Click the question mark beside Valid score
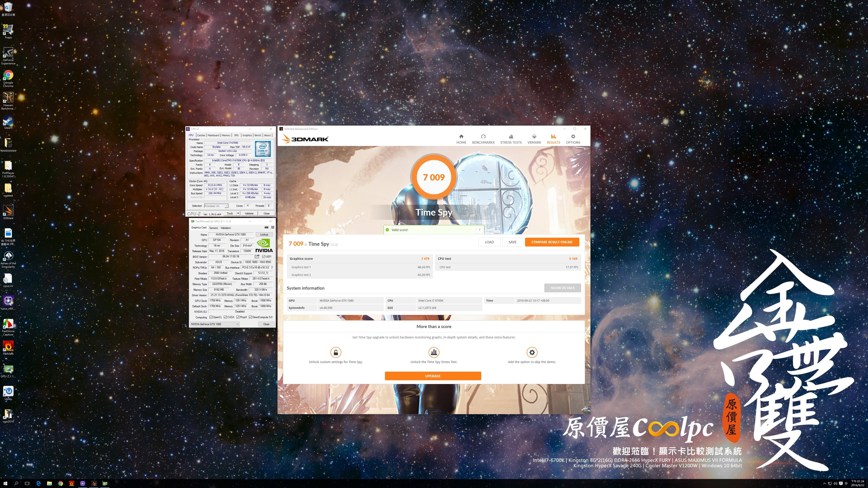 [x=479, y=230]
